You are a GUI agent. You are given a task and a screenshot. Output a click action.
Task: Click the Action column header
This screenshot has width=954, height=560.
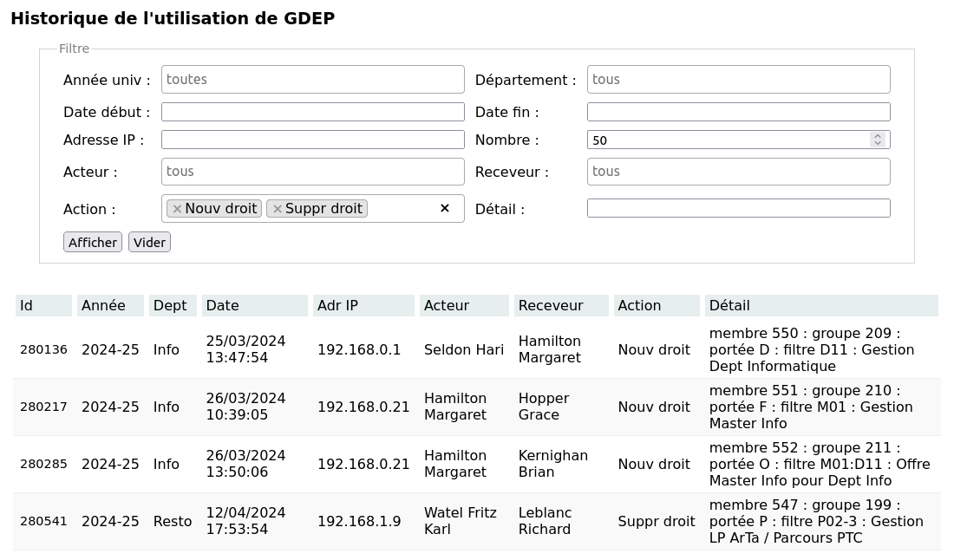coord(657,305)
